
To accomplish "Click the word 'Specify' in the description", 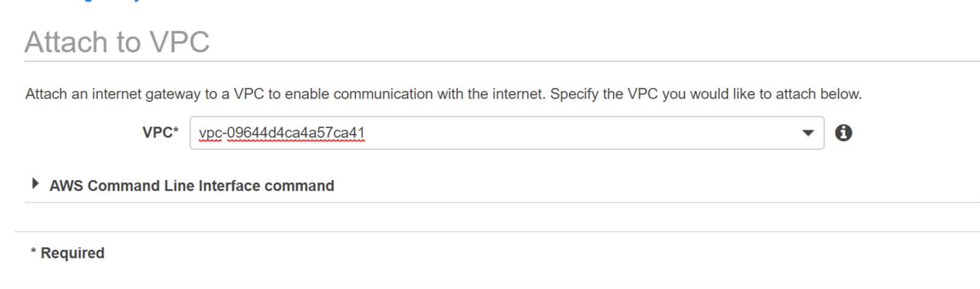I will pyautogui.click(x=574, y=95).
